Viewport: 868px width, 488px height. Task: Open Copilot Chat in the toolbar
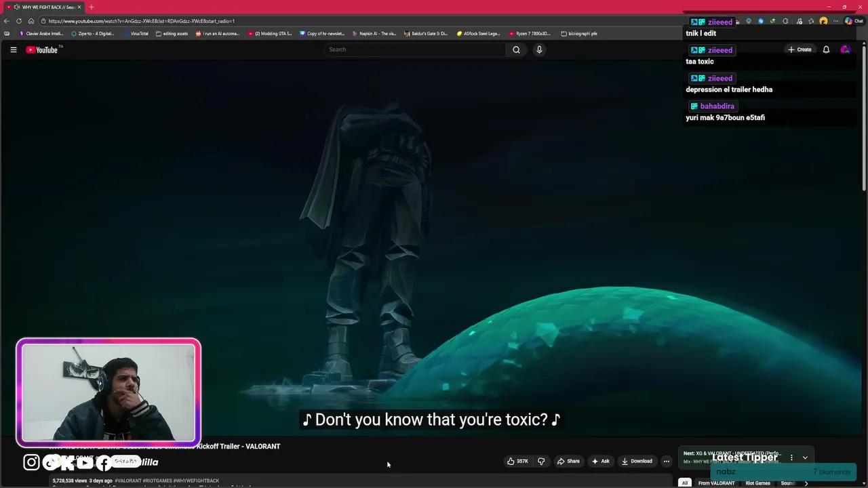pyautogui.click(x=854, y=21)
